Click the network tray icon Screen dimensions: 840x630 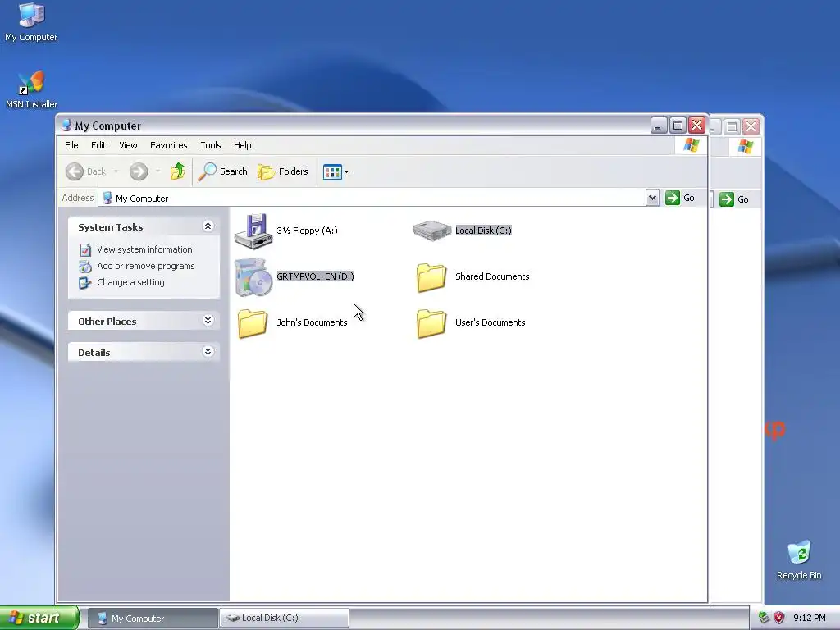point(764,618)
